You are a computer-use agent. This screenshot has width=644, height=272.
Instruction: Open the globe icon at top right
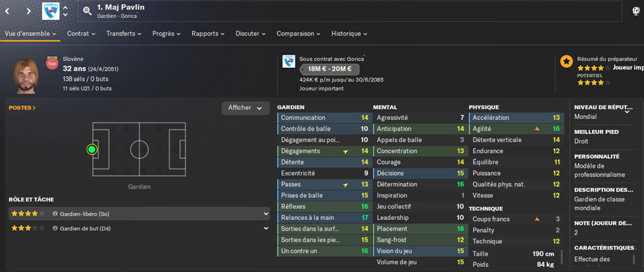635,11
